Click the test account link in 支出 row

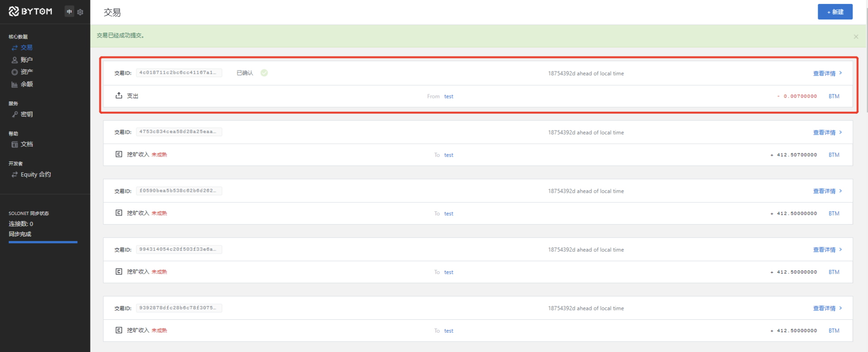[x=449, y=96]
